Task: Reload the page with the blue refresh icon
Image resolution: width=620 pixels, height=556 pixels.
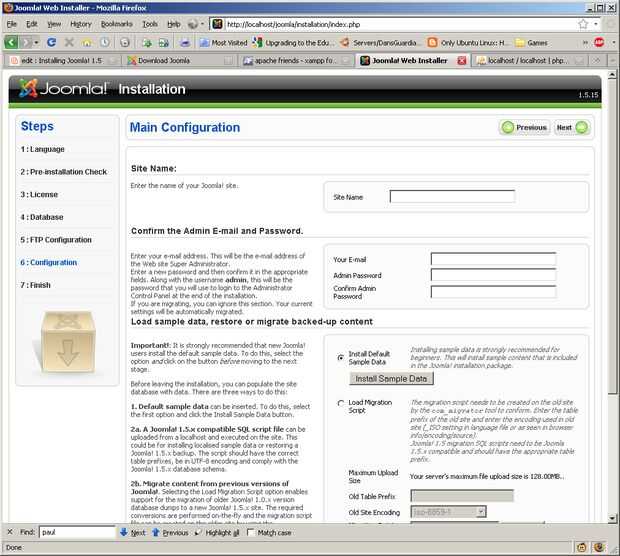Action: coord(51,42)
